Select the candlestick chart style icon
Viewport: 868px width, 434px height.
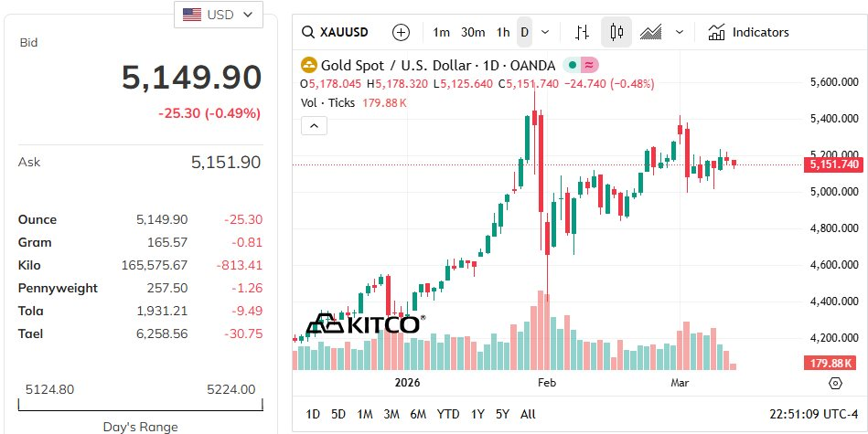(616, 32)
